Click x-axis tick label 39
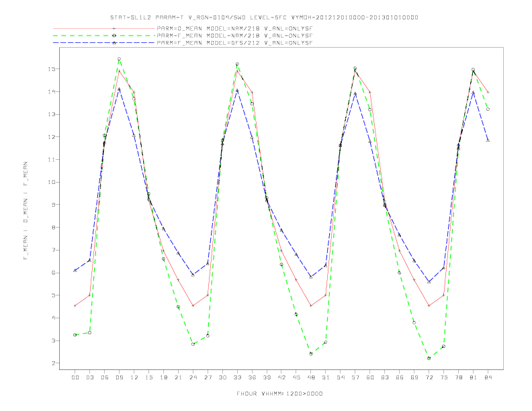 (267, 377)
